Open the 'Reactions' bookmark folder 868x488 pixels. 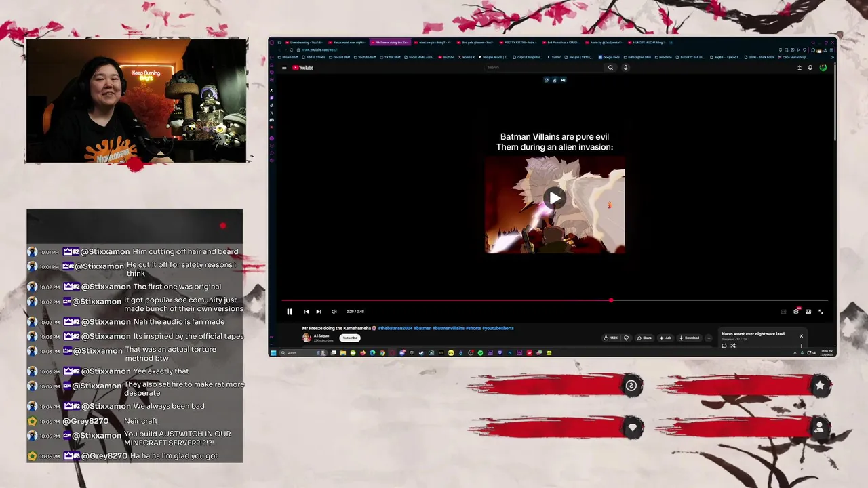tap(662, 57)
